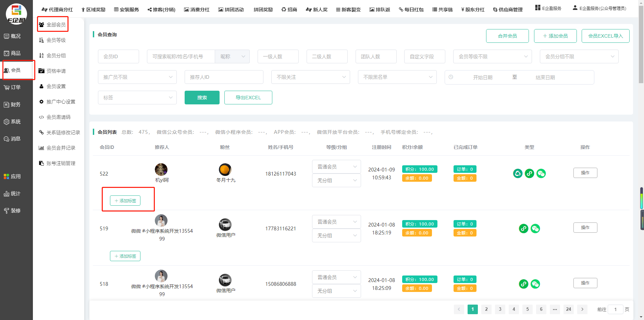The width and height of the screenshot is (644, 320).
Task: Click the 冬月十九 fan avatar
Action: pyautogui.click(x=225, y=169)
